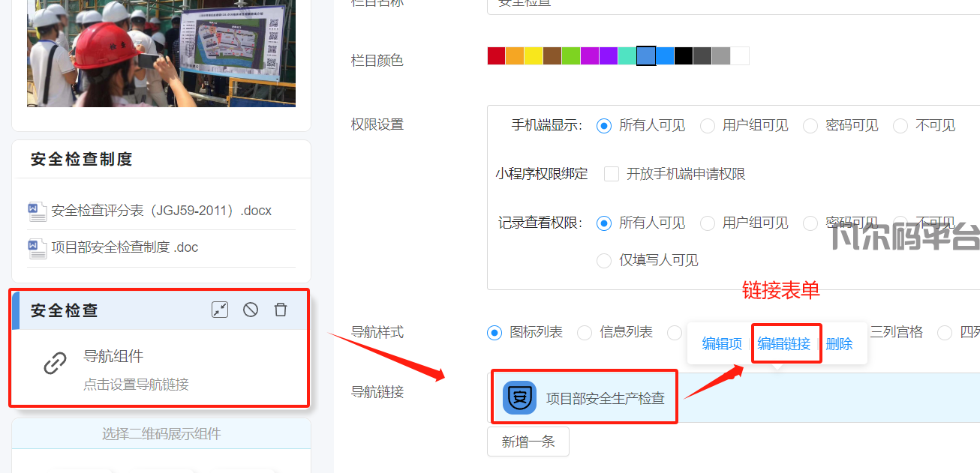
Task: Click the chain link icon beside 导航组件
Action: coord(55,364)
